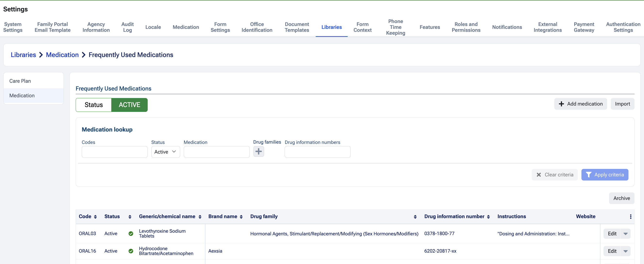The image size is (644, 264).
Task: Click ORAL16 code cell
Action: [87, 251]
